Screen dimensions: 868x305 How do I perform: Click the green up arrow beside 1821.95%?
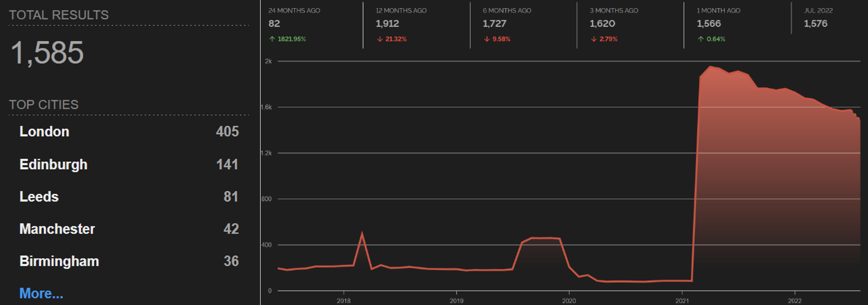(x=272, y=39)
